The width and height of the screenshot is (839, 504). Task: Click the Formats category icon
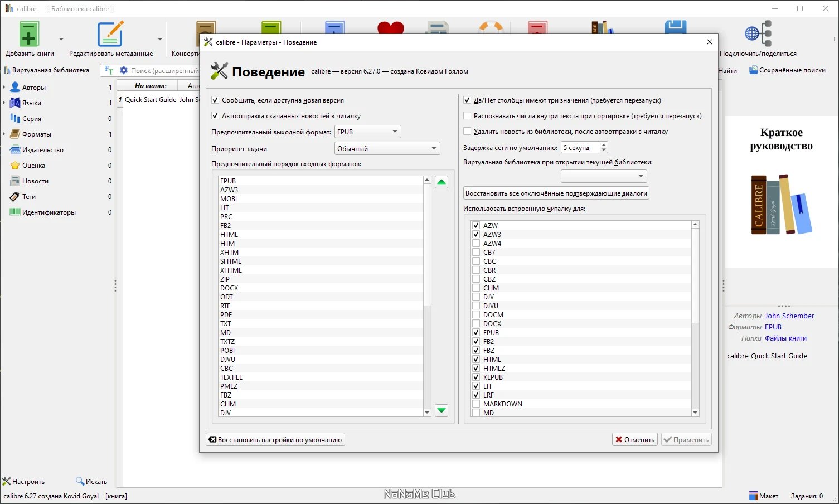[x=15, y=134]
